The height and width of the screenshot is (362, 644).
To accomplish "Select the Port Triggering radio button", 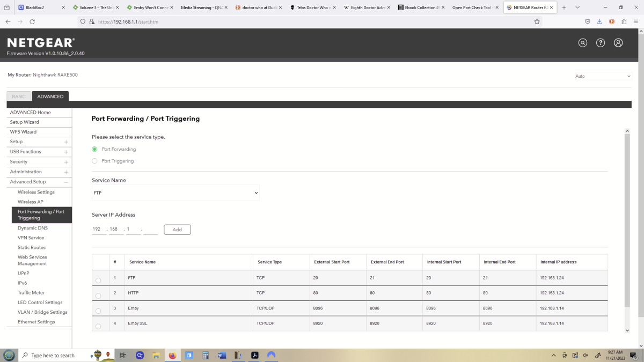I will tap(94, 161).
